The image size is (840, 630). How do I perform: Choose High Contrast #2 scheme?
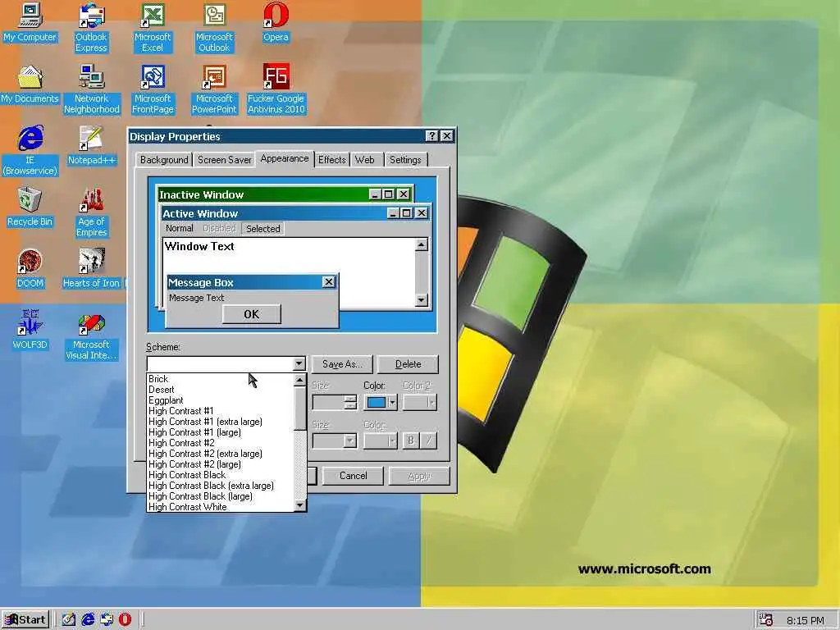[221, 443]
